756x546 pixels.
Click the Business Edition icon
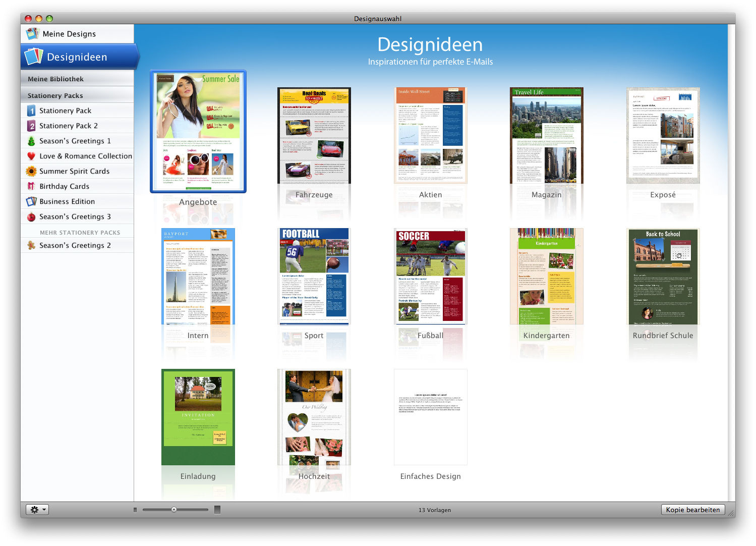31,201
